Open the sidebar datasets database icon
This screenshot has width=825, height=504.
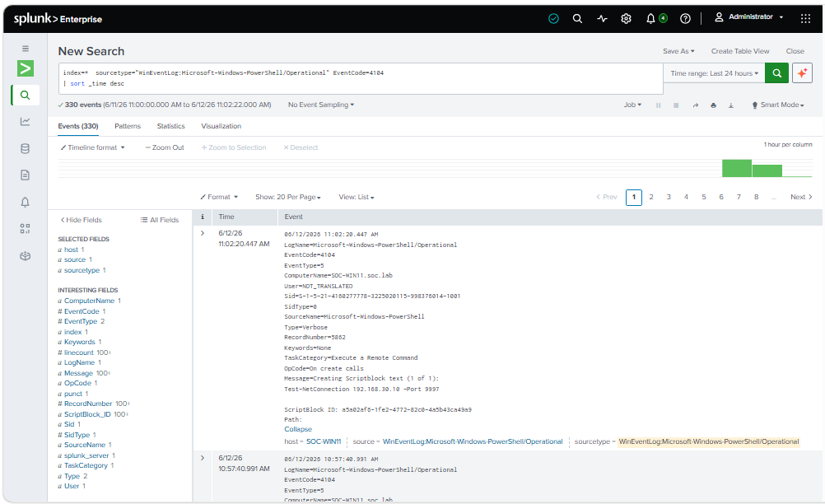pyautogui.click(x=26, y=148)
